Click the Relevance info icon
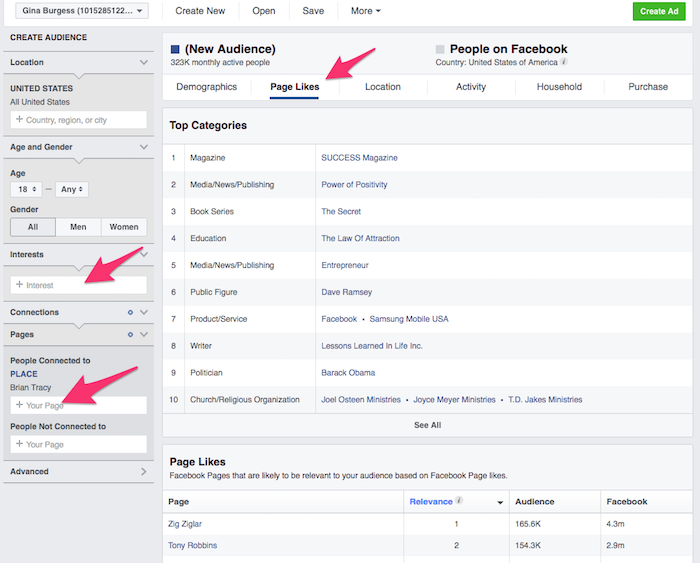 point(458,500)
